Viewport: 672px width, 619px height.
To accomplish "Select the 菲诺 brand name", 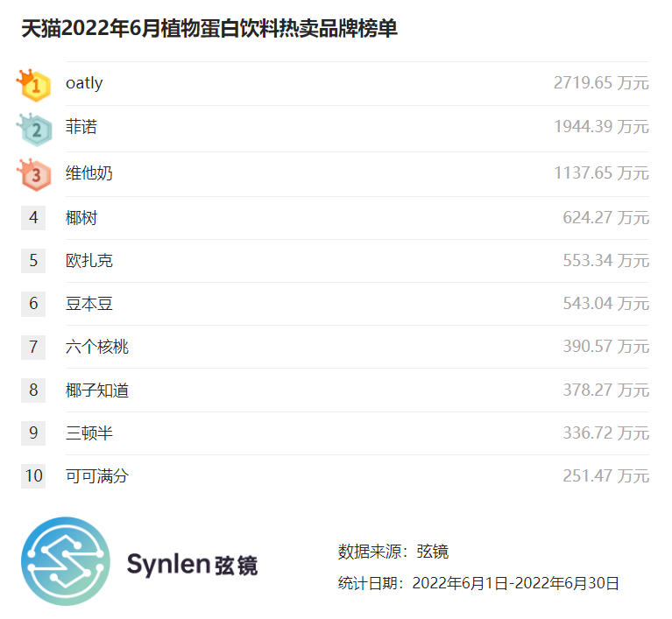I will click(x=81, y=127).
